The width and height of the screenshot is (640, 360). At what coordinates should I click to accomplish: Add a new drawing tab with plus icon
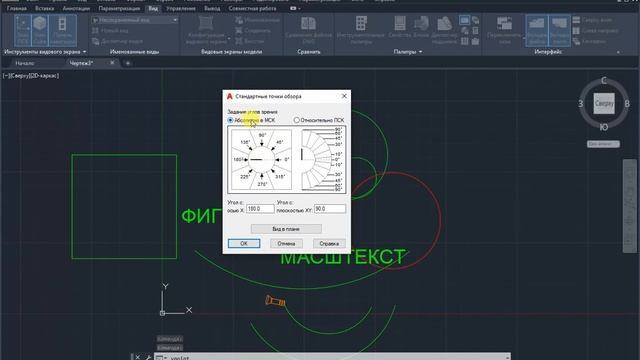128,63
